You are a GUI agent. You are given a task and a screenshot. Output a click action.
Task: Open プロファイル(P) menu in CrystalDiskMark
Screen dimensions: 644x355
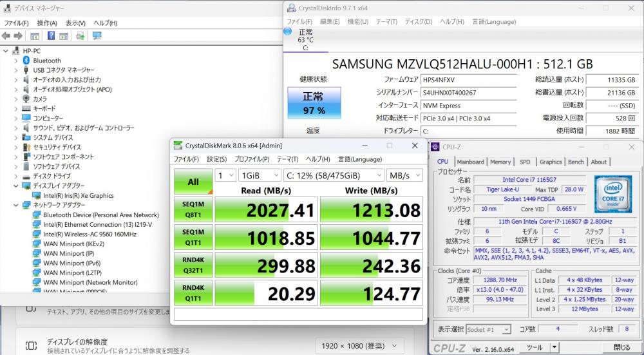click(252, 159)
